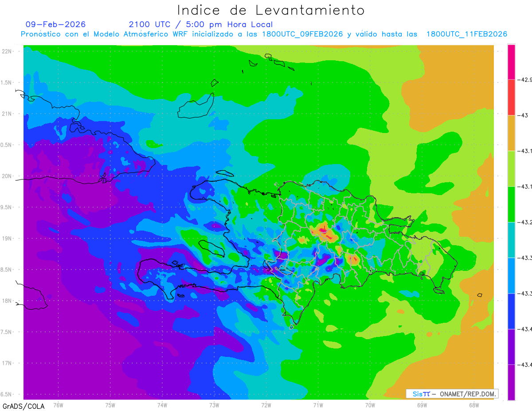
Task: Click the '2100 UTC / 5:00 pm Hora Local' text
Action: pos(201,24)
